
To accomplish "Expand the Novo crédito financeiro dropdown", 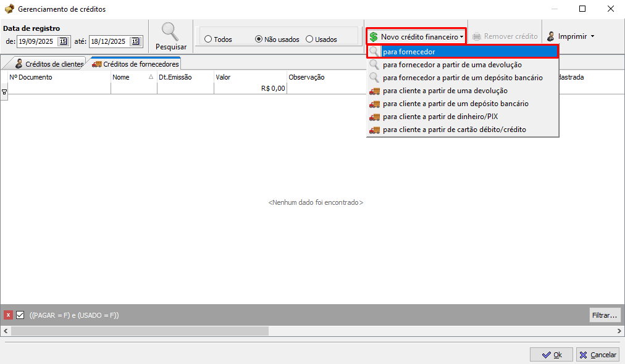I will (461, 37).
